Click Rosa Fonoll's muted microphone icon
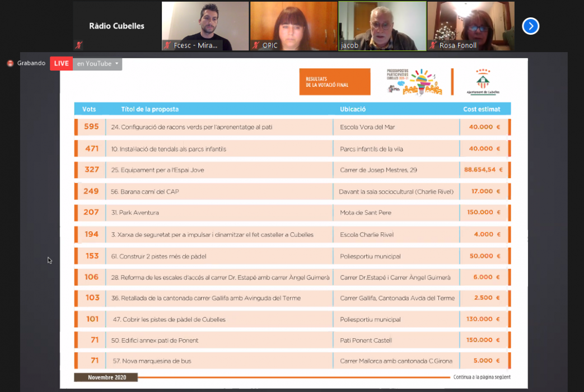Screen dimensions: 584x392 point(433,45)
